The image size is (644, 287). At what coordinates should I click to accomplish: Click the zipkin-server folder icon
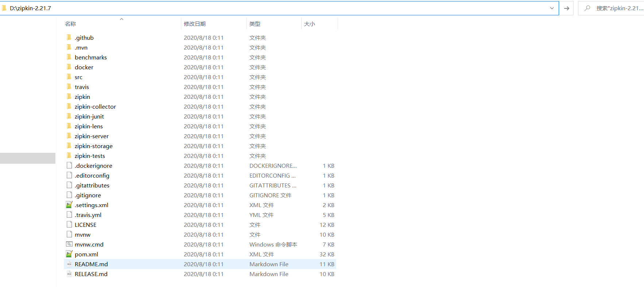coord(69,136)
